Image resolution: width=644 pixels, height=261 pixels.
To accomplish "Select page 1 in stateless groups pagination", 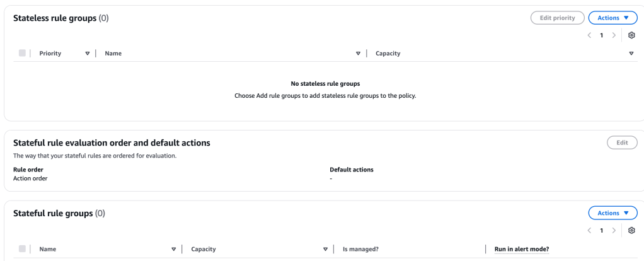I will (602, 35).
